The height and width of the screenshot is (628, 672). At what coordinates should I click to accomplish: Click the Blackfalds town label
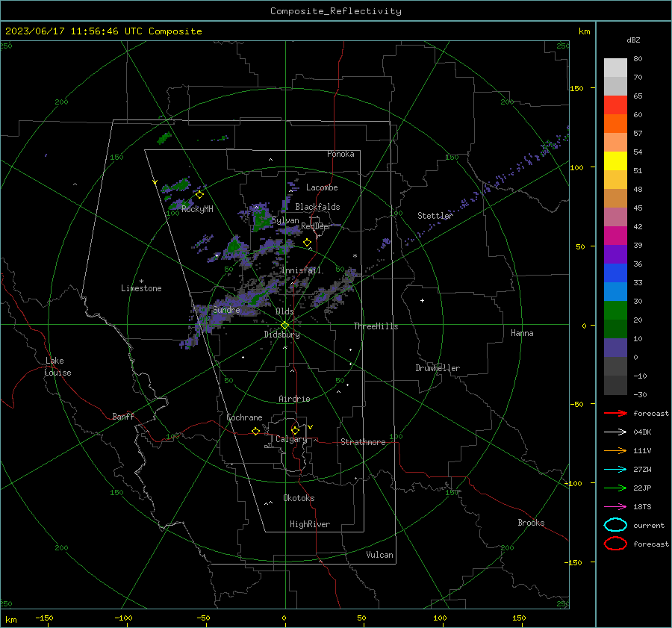[317, 207]
